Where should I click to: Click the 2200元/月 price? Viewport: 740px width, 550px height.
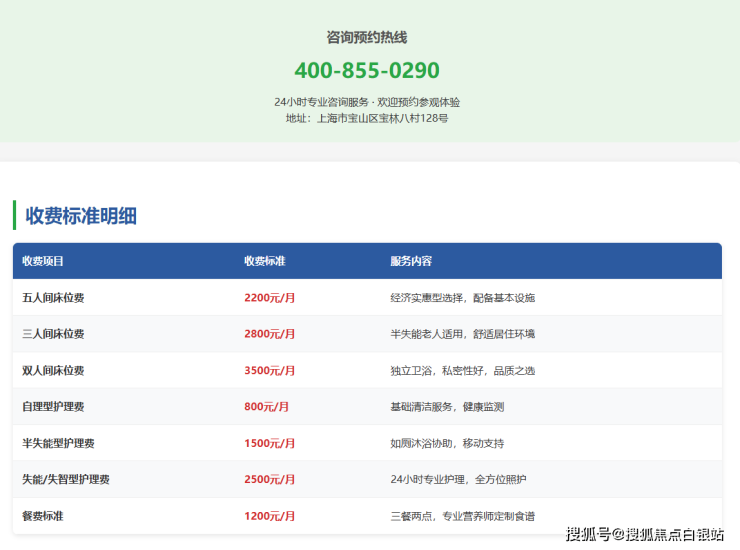pos(270,298)
